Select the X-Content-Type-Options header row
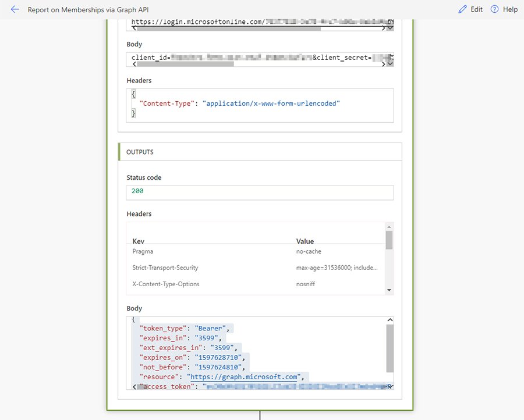The width and height of the screenshot is (524, 420). click(x=256, y=284)
